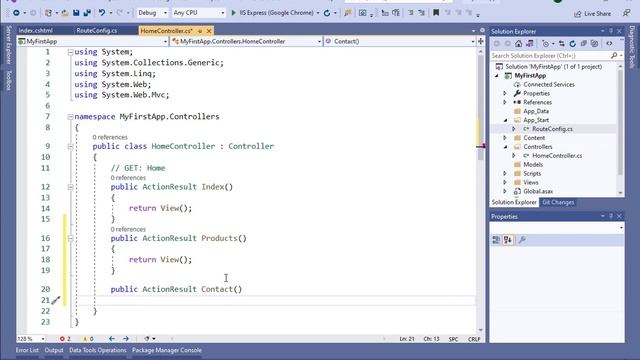
Task: Expand the Views folder in Solution Explorer
Action: [505, 182]
